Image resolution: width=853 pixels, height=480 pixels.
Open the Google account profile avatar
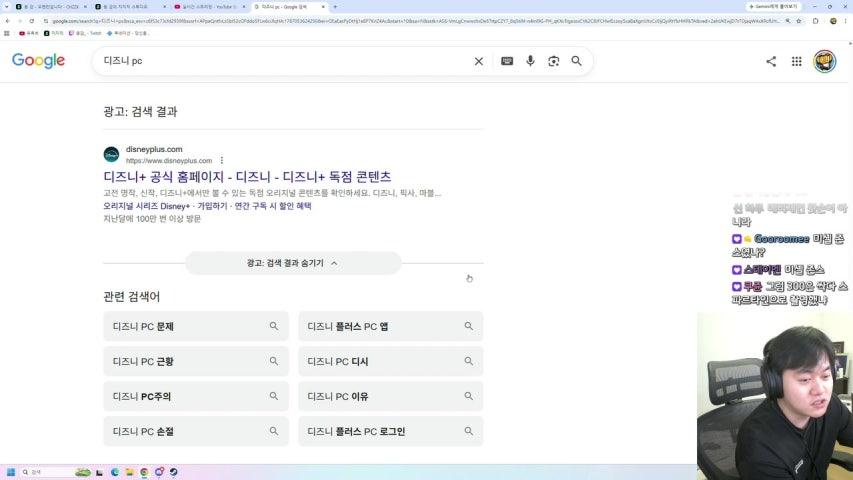coord(825,61)
